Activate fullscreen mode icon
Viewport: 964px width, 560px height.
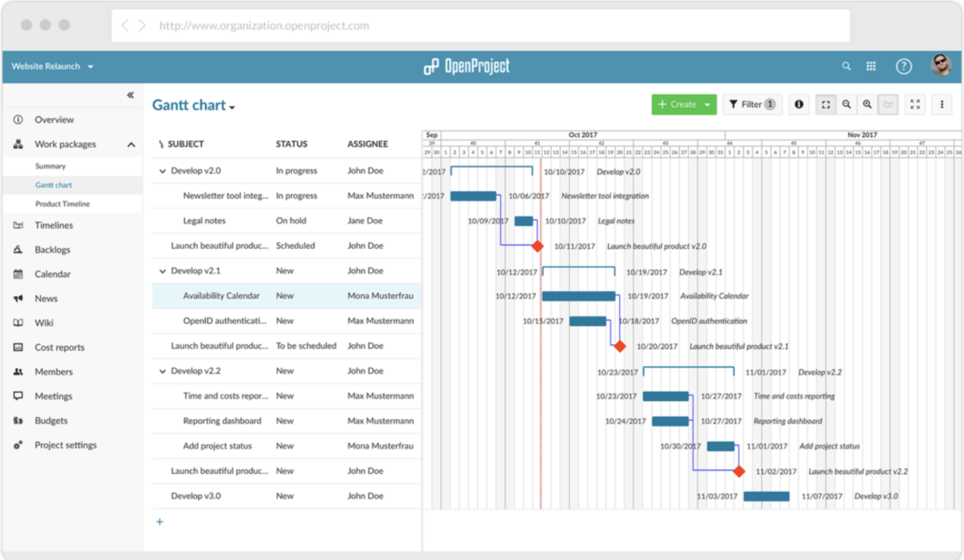(x=915, y=104)
